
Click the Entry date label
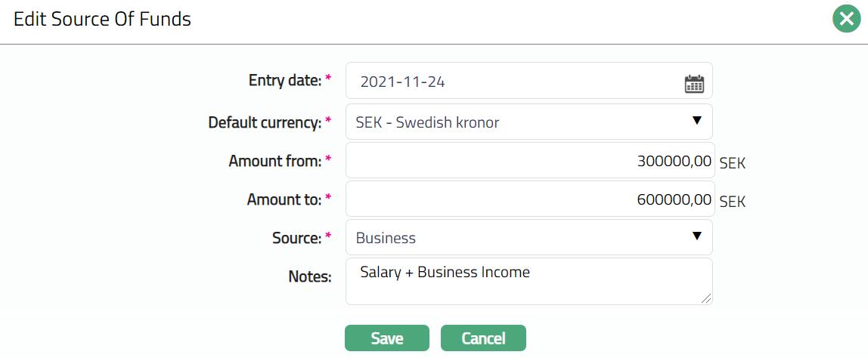click(285, 80)
